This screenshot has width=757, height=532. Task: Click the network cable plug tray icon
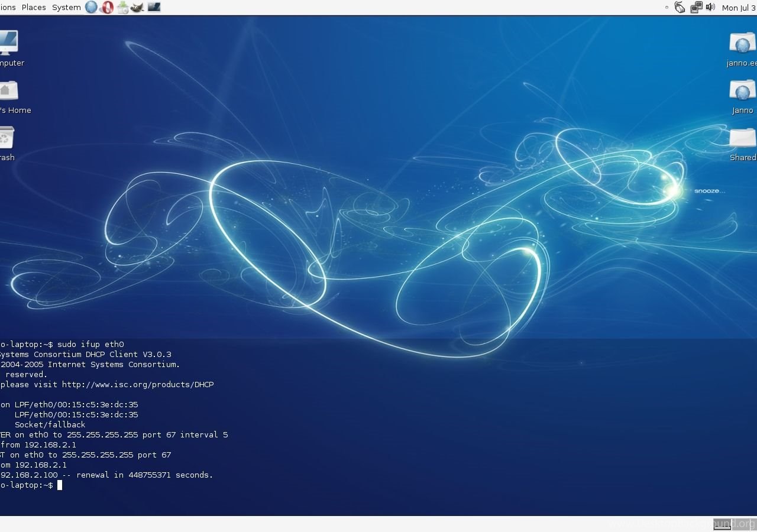[680, 7]
